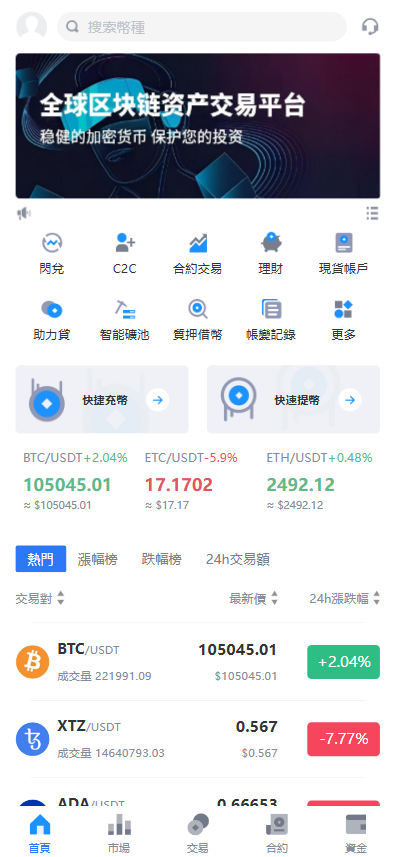Open 智能礦池 mining pool icon
396x857 pixels.
pyautogui.click(x=125, y=309)
